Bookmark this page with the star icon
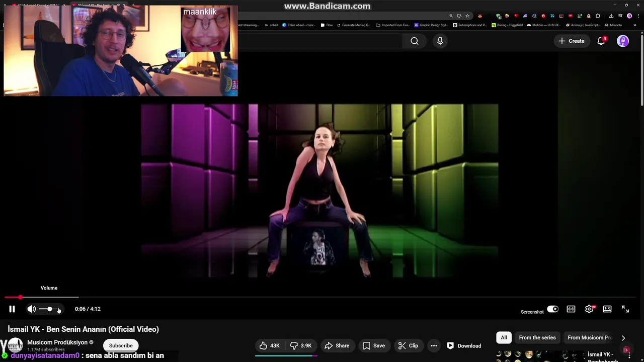Viewport: 644px width, 362px height. (x=467, y=16)
